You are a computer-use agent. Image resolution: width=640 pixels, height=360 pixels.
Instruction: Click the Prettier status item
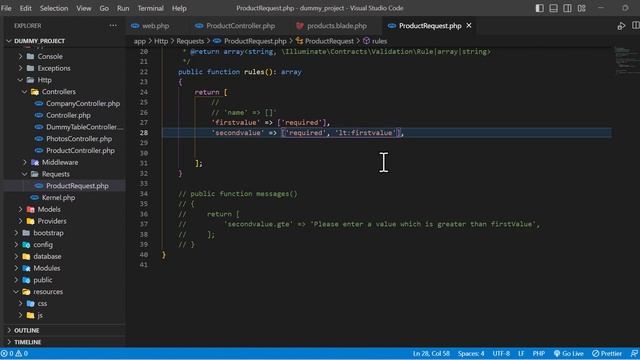607,353
